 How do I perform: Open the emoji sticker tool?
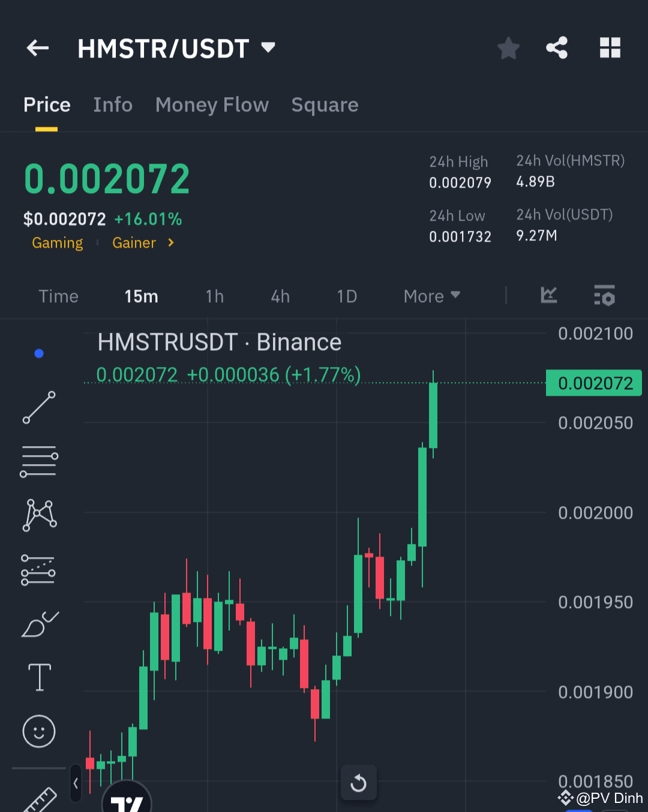click(38, 731)
